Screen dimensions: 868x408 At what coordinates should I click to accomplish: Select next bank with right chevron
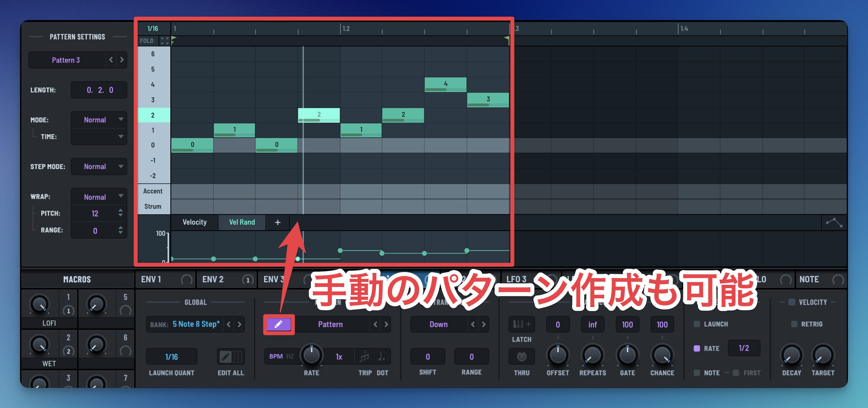click(x=240, y=324)
